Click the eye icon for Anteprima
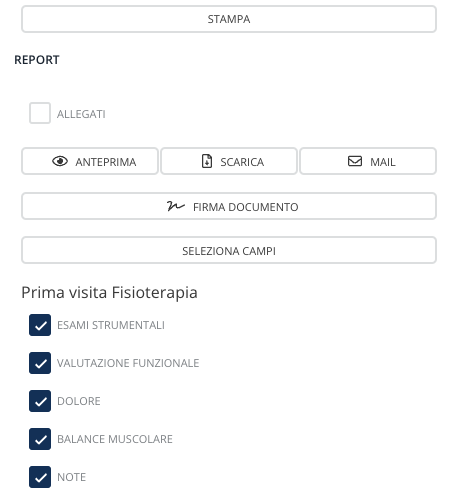This screenshot has height=500, width=463. tap(60, 161)
